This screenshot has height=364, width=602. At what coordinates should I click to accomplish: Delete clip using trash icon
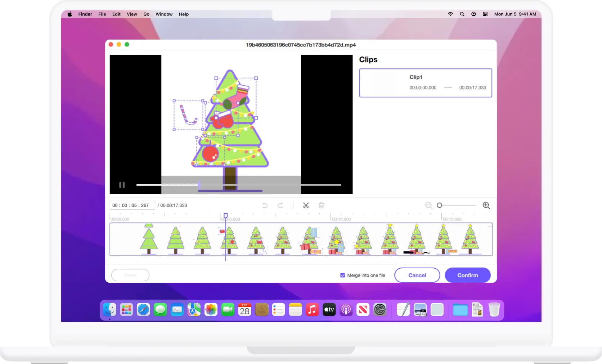point(321,205)
